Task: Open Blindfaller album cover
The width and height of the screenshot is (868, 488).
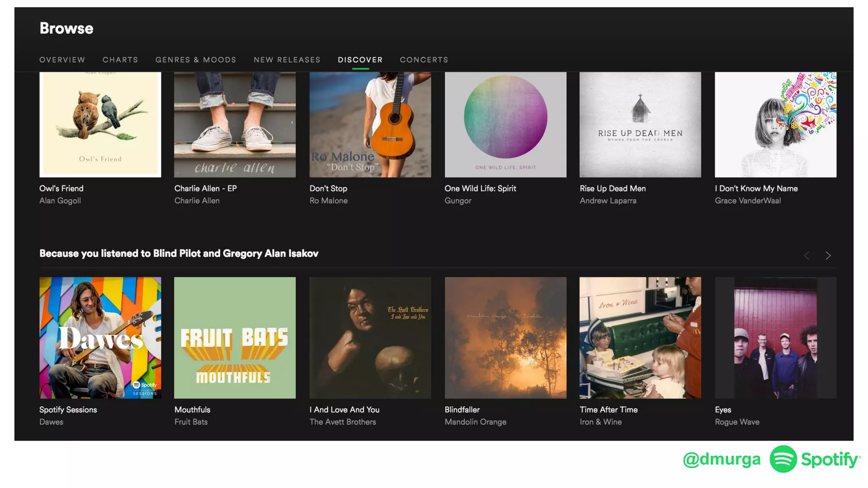Action: tap(505, 338)
